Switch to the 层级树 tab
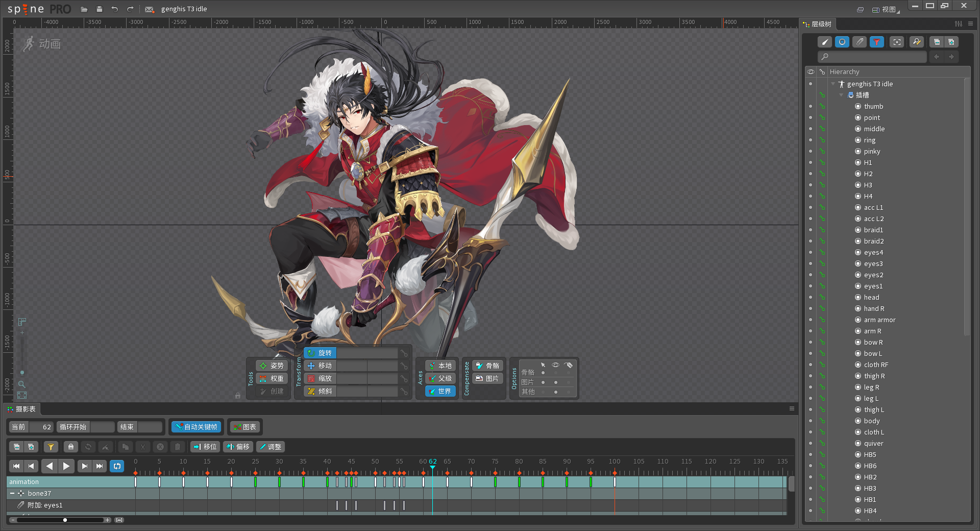 pyautogui.click(x=817, y=24)
